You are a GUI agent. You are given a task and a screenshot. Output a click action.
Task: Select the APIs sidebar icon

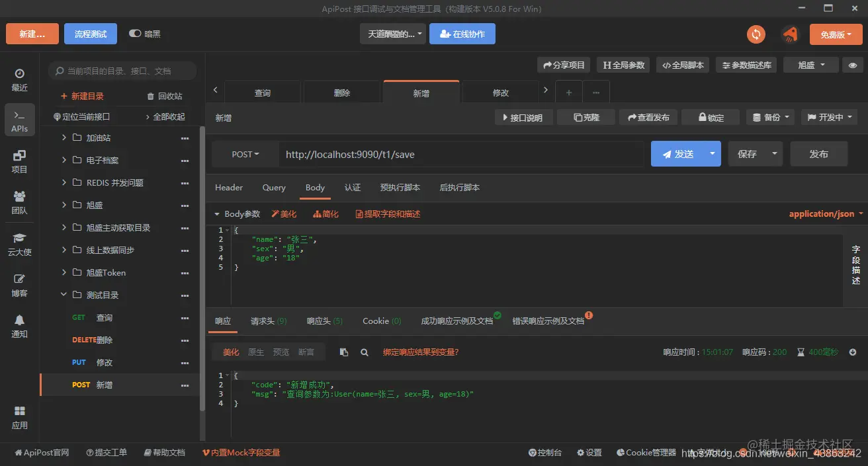(19, 120)
